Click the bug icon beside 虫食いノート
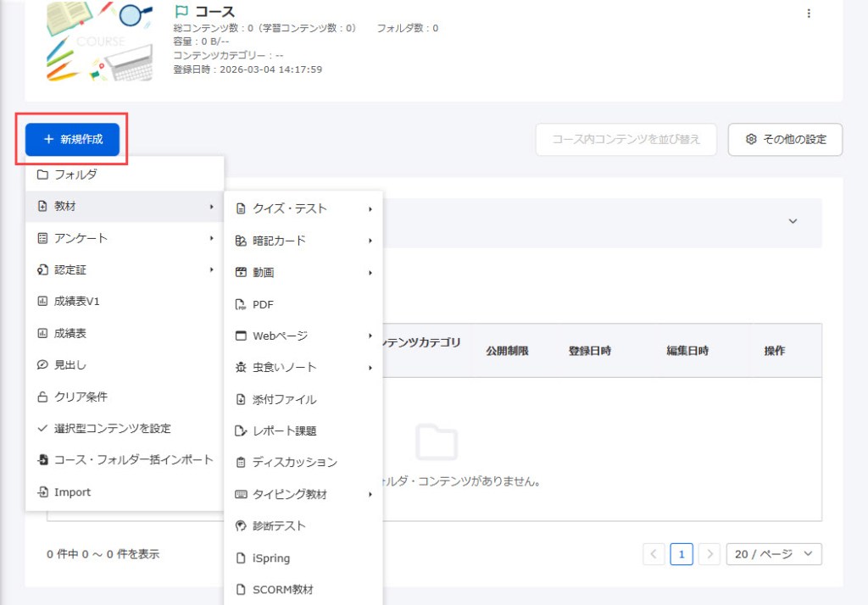The image size is (868, 605). tap(241, 367)
